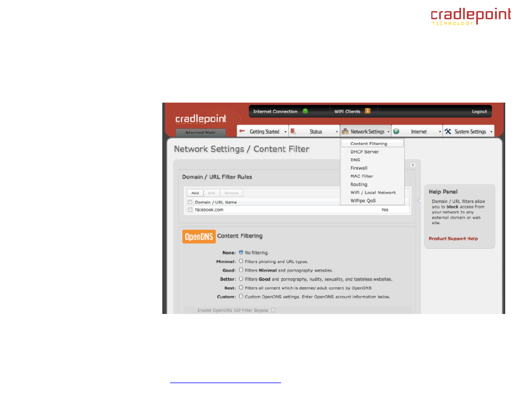Click the Advanced Mode button
The height and width of the screenshot is (411, 532).
200,132
